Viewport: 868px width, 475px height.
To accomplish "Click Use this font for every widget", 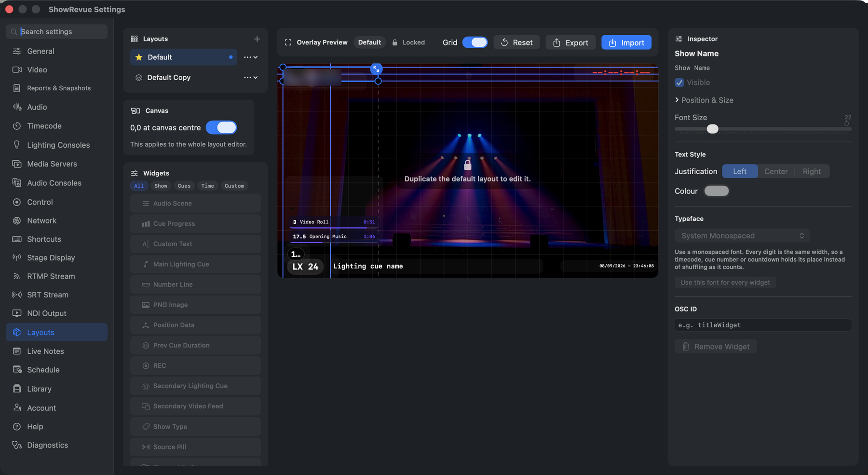I will pos(725,283).
